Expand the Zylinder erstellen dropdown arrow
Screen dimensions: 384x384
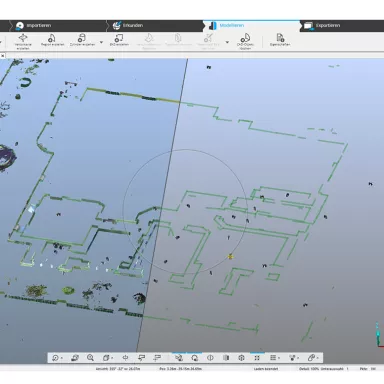point(101,42)
